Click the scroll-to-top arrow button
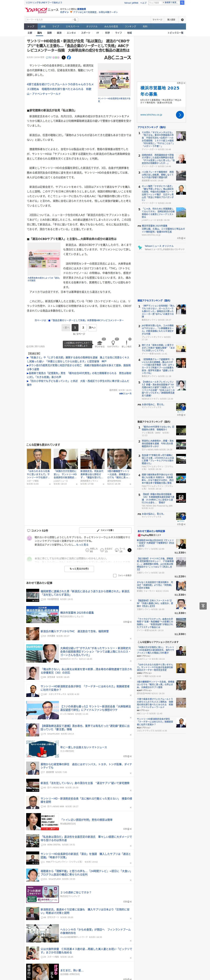This screenshot has width=210, height=980. point(203,606)
